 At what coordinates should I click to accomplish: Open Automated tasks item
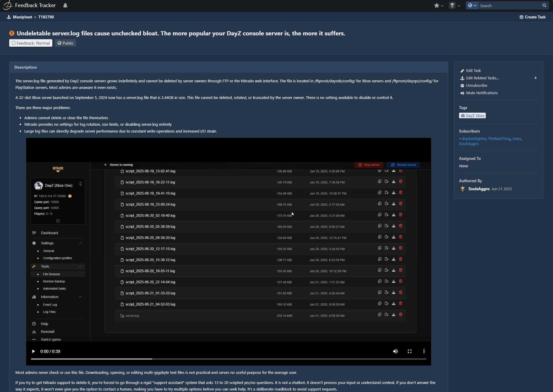(54, 289)
